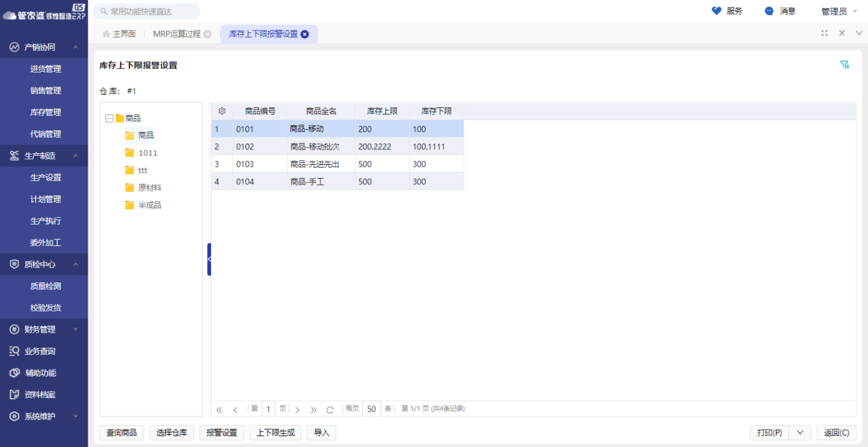Open 消息 notifications icon

click(x=770, y=11)
